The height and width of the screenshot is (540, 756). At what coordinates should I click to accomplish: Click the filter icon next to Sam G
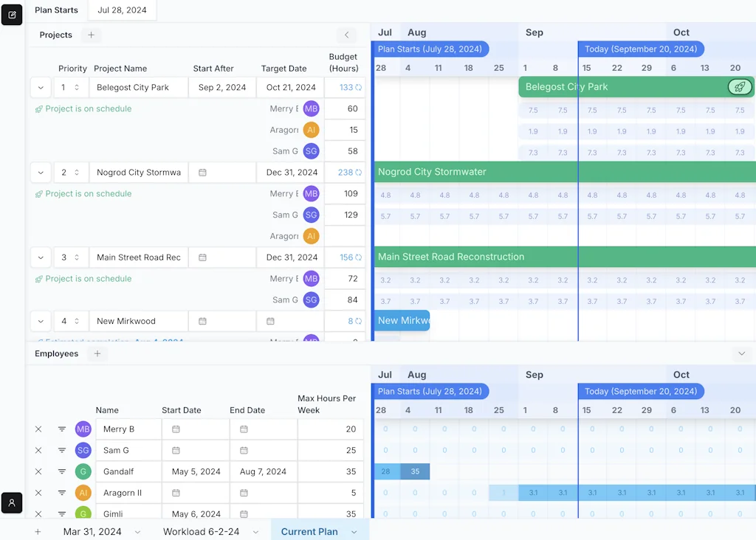click(x=62, y=450)
